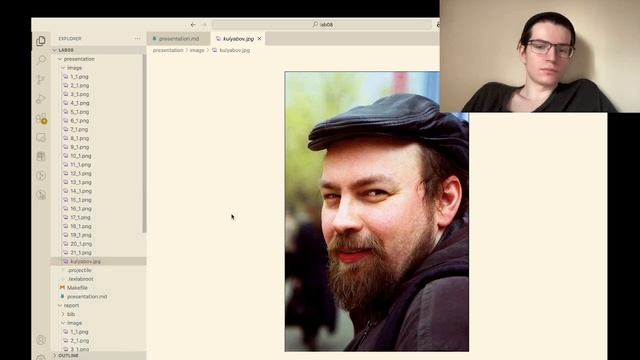Go back with the left arrow
The image size is (640, 360).
[x=193, y=24]
